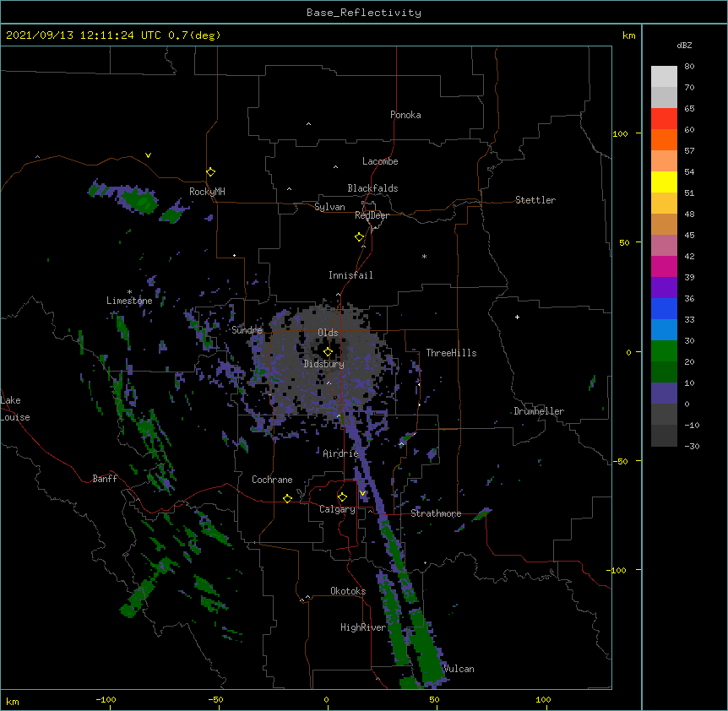This screenshot has height=711, width=728.
Task: Click the yellow V marker east of Calgary diamond
Action: click(362, 493)
